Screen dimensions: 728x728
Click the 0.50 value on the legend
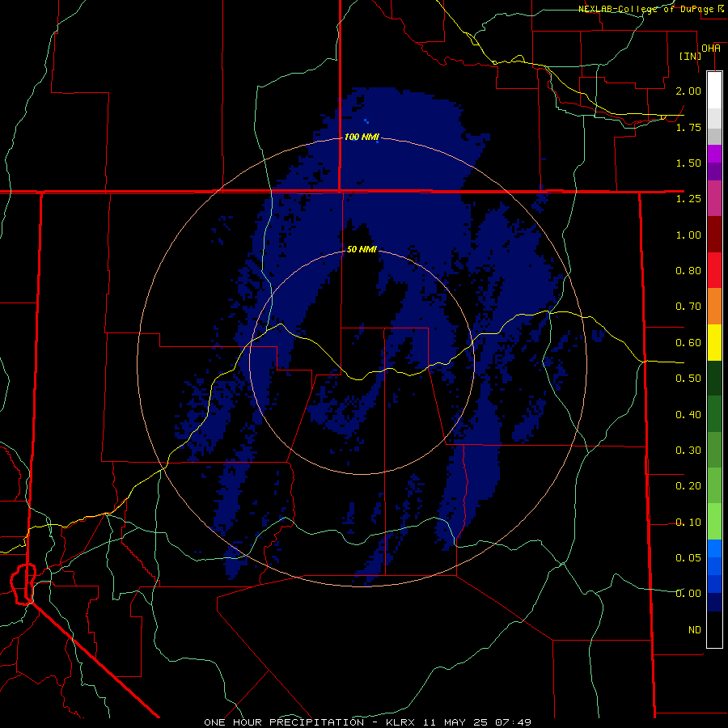click(688, 379)
